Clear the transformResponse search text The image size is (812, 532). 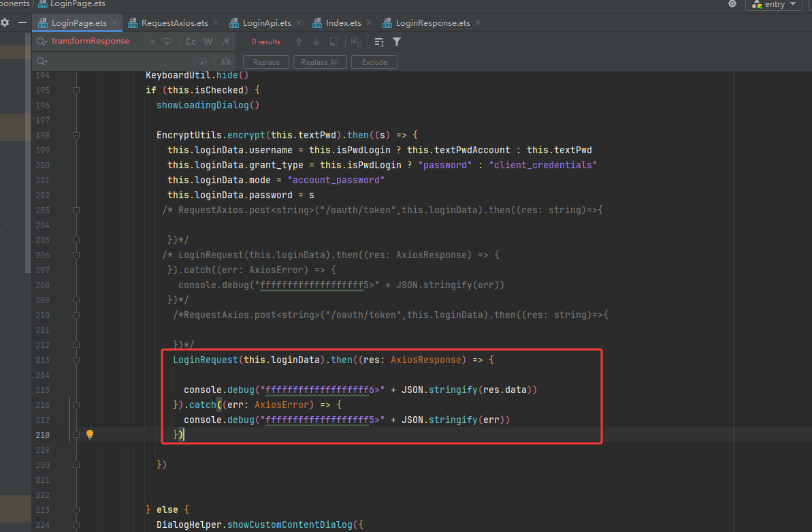coord(152,42)
